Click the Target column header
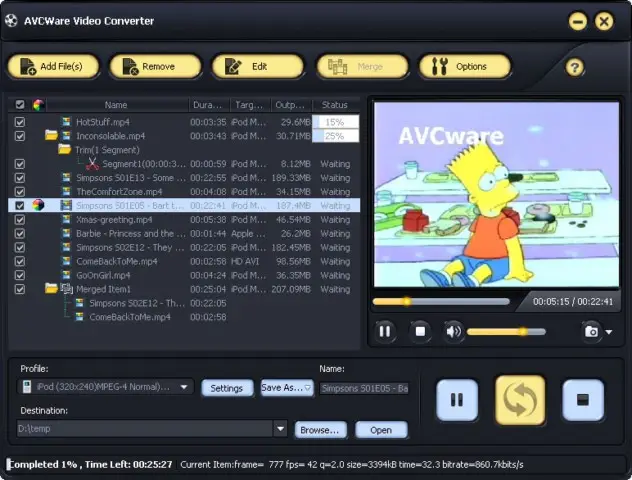This screenshot has height=480, width=632. [251, 105]
